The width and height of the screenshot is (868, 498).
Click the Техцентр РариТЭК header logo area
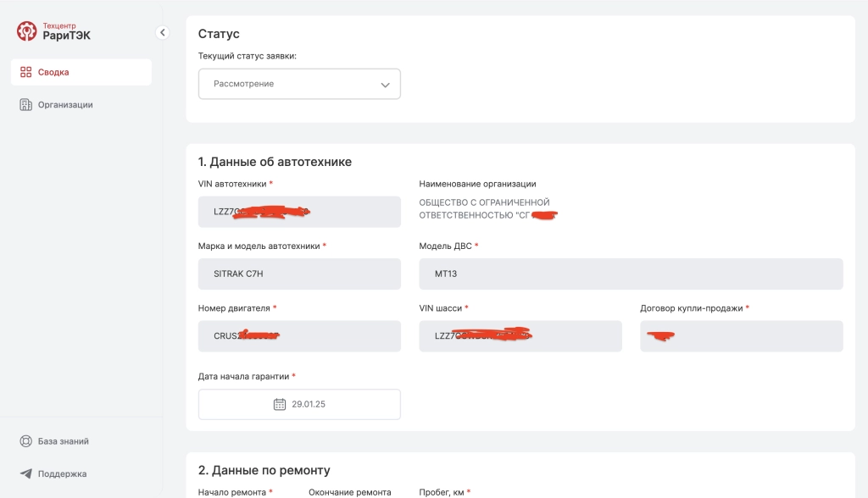53,30
